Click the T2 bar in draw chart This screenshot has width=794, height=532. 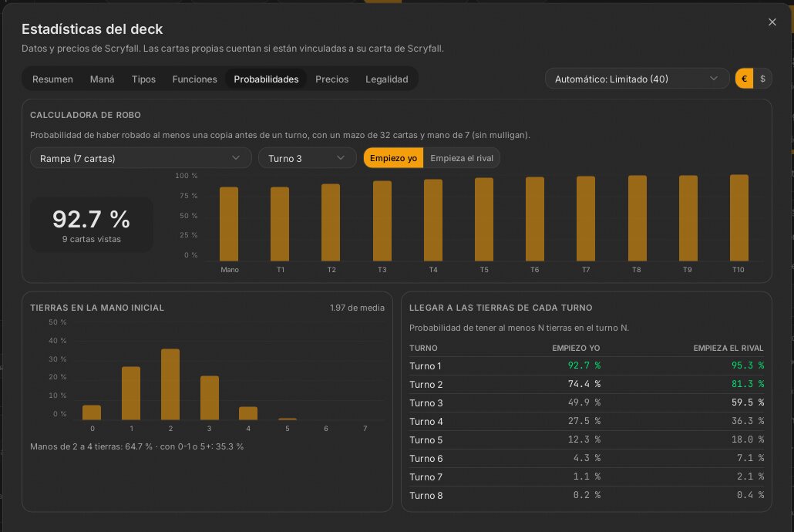coord(331,222)
